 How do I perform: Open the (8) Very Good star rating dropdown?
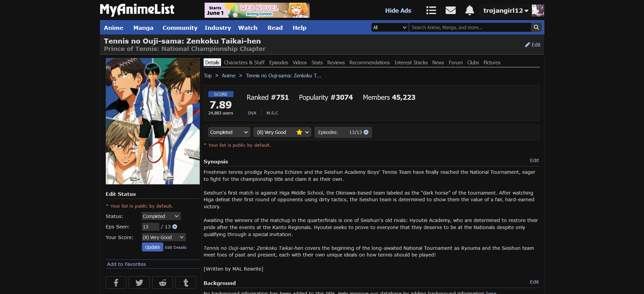point(282,132)
